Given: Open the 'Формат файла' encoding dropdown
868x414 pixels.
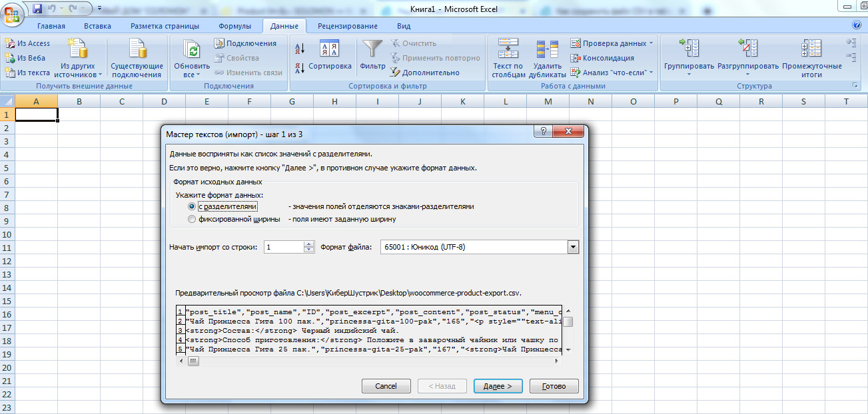Looking at the screenshot, I should click(x=572, y=247).
